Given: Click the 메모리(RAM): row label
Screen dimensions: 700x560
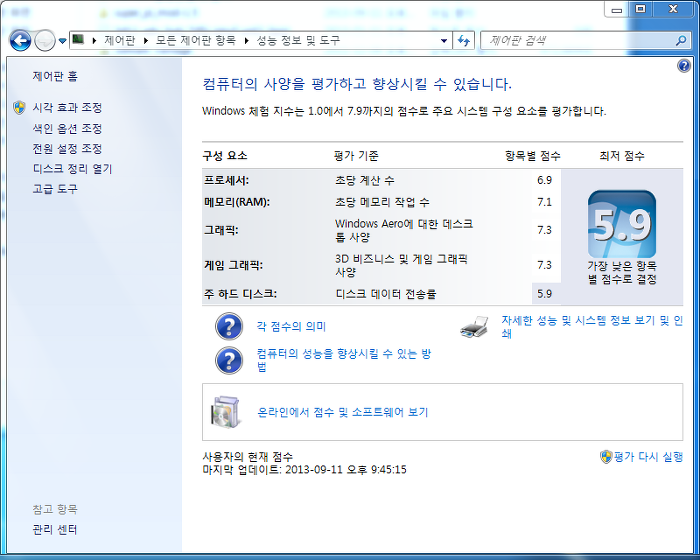Looking at the screenshot, I should click(x=237, y=202).
